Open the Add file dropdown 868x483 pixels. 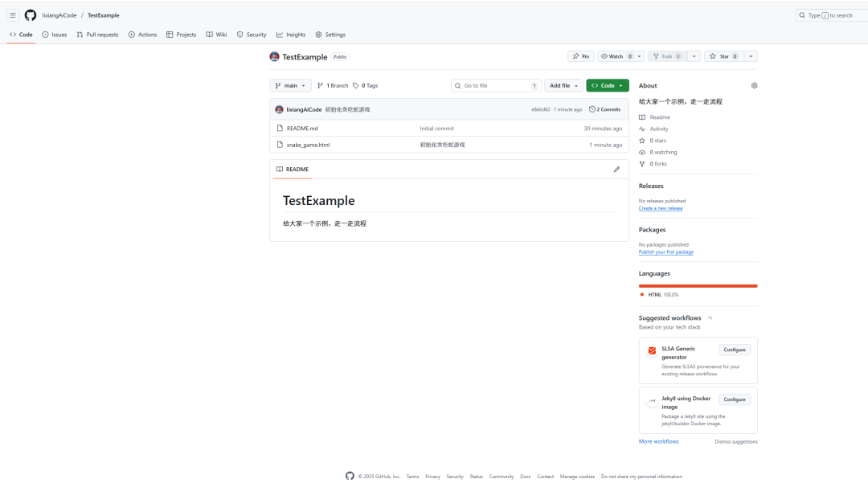point(563,85)
